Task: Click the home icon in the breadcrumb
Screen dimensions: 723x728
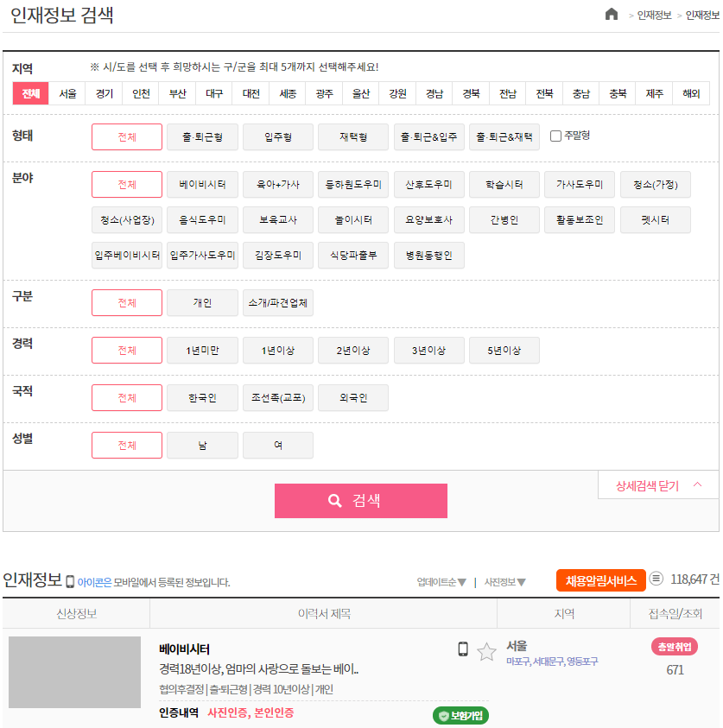Action: pyautogui.click(x=612, y=15)
